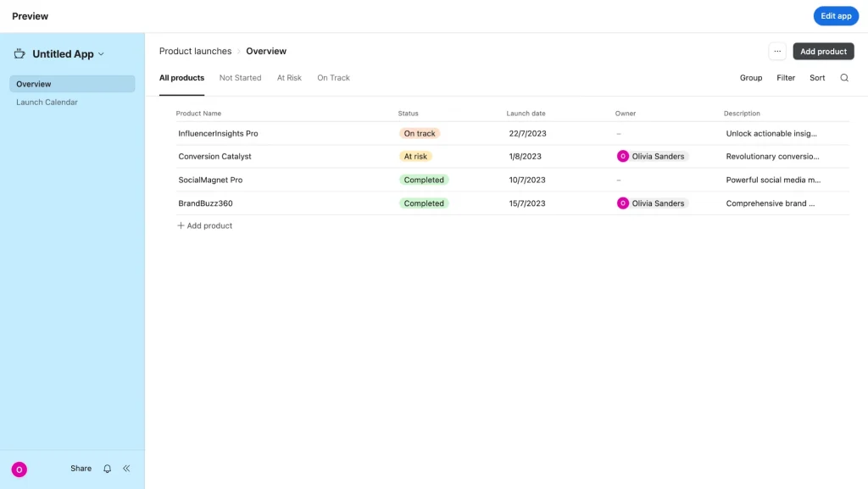Switch to the At Risk tab
This screenshot has width=868, height=489.
coord(289,78)
